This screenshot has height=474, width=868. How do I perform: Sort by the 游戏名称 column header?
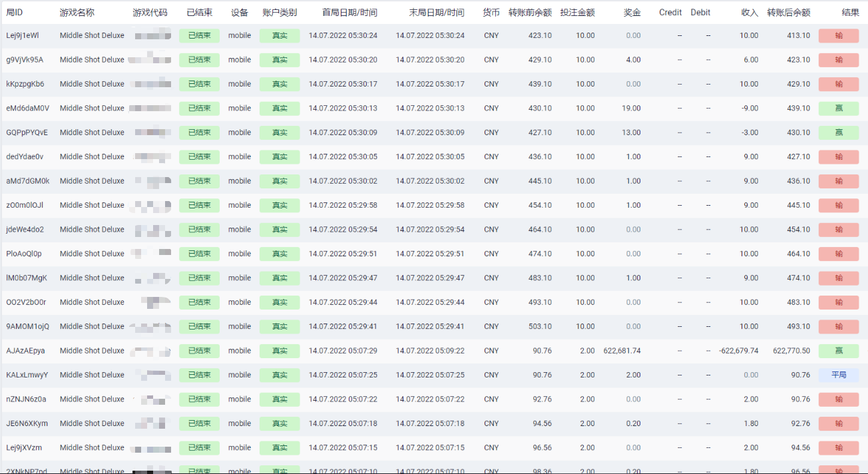[77, 13]
